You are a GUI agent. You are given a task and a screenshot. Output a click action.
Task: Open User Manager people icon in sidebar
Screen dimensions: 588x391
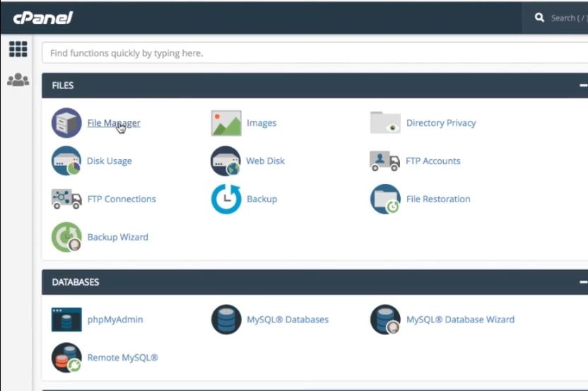coord(18,80)
